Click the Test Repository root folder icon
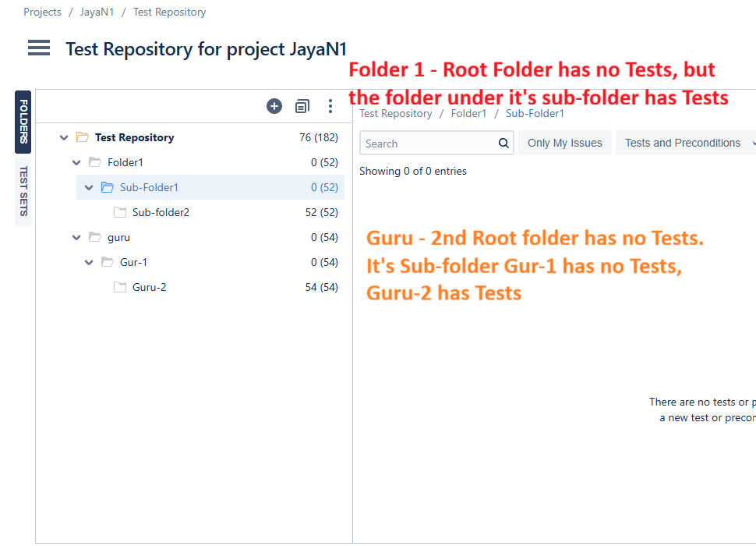Viewport: 756px width, 546px height. [83, 137]
